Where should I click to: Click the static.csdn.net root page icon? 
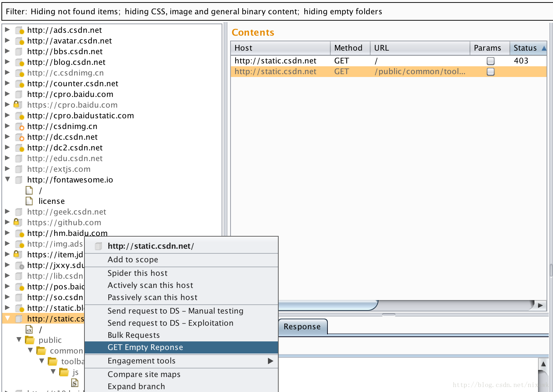[29, 329]
